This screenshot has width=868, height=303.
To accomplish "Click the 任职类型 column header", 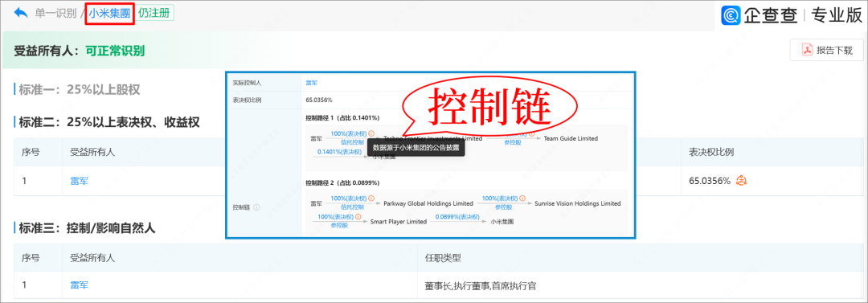I will pyautogui.click(x=443, y=257).
